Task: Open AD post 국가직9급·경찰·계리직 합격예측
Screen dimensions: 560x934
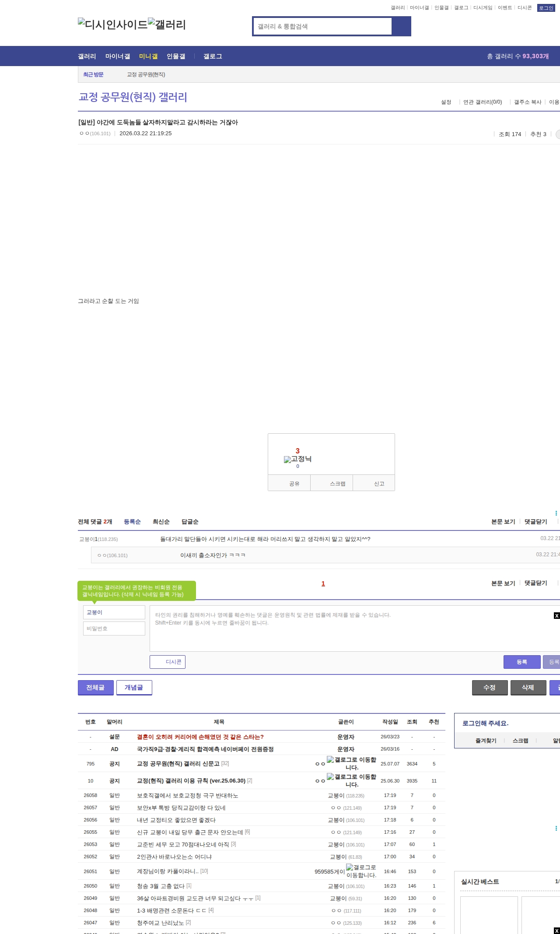Action: (205, 749)
